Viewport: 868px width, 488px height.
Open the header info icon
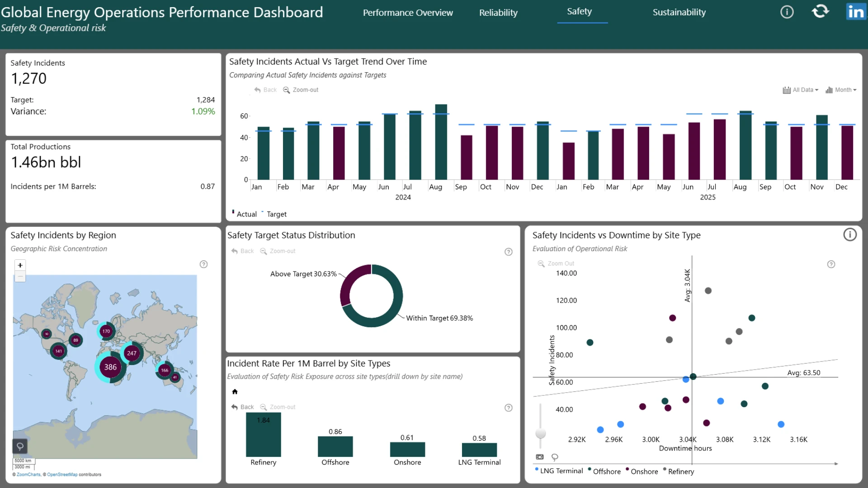coord(787,12)
